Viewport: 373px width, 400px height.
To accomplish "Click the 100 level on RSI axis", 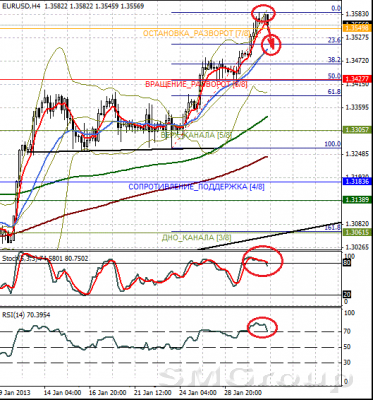I will pyautogui.click(x=349, y=313).
